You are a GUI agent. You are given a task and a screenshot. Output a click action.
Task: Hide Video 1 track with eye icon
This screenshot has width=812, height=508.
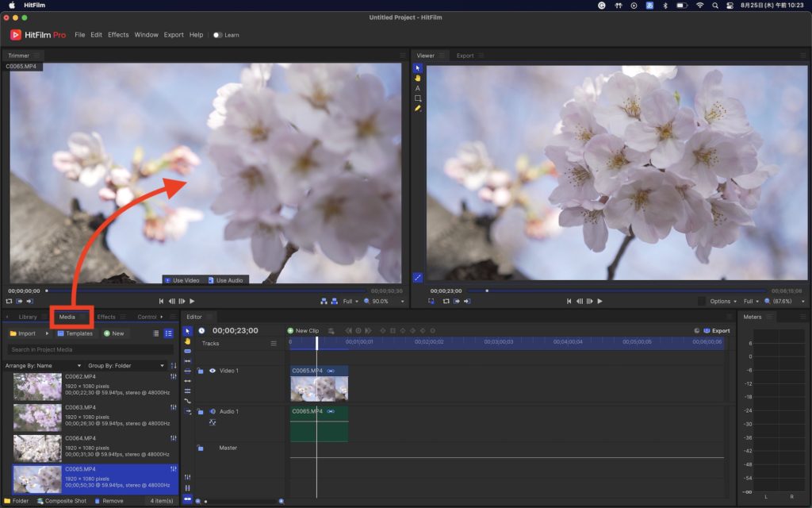pos(212,371)
